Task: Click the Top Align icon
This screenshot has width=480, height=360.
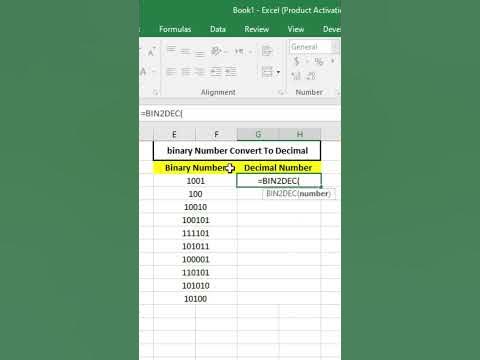Action: click(x=171, y=50)
